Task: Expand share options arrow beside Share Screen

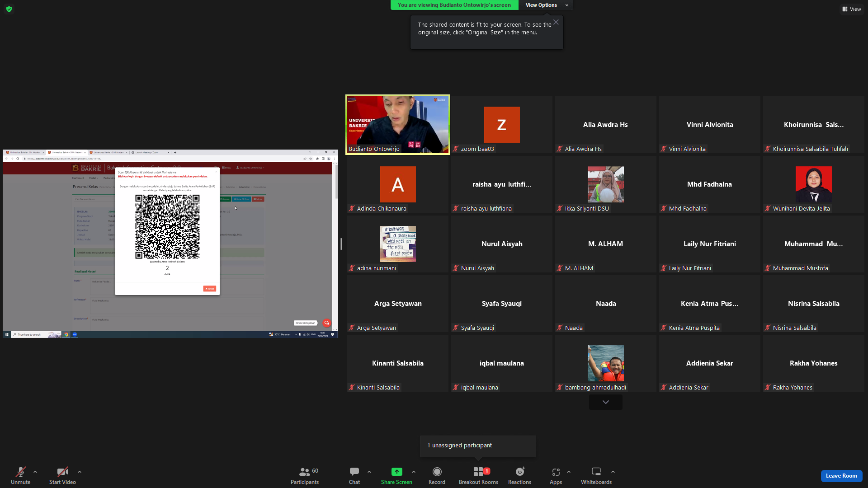Action: [x=414, y=472]
